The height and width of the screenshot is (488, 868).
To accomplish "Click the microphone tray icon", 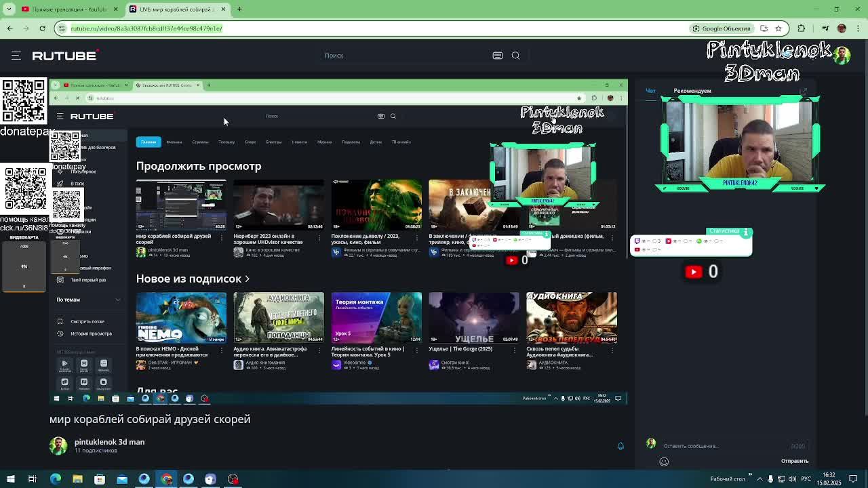I will point(771,479).
